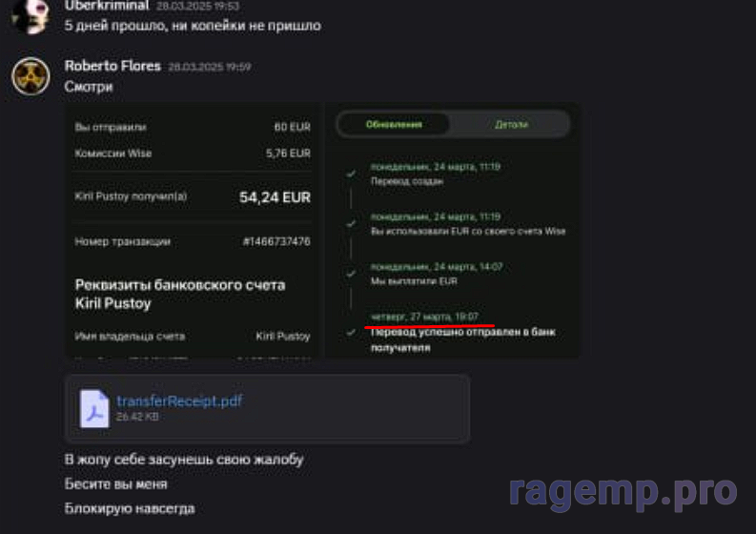Click the Uberkriminal username
Image resolution: width=756 pixels, height=534 pixels.
[106, 6]
